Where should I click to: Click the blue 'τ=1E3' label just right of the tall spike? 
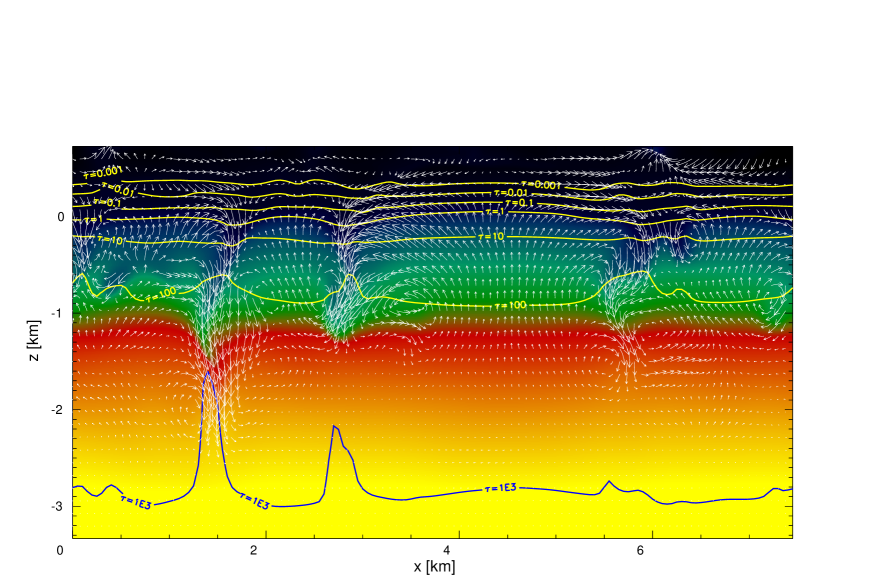(254, 501)
